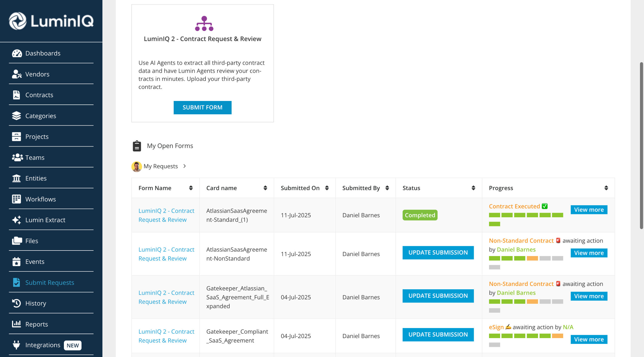This screenshot has height=357, width=644.
Task: Click the Dashboards gauge icon
Action: coord(17,53)
